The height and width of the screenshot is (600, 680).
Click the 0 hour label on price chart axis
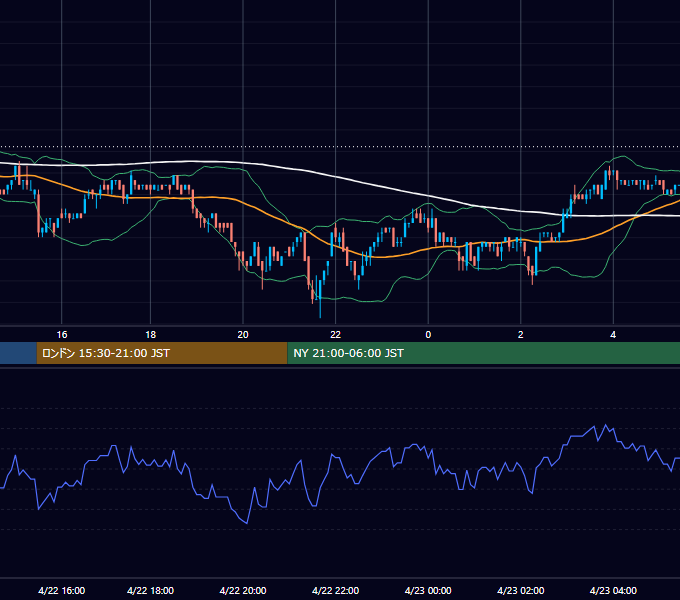point(428,335)
